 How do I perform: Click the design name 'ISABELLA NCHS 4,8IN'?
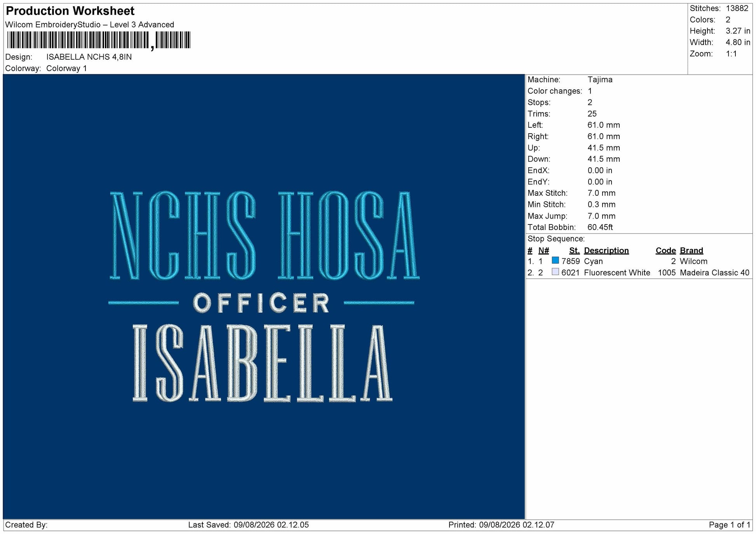[89, 57]
